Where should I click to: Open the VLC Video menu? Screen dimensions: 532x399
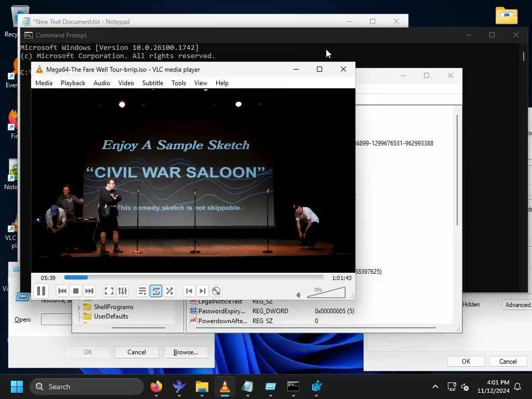[126, 83]
